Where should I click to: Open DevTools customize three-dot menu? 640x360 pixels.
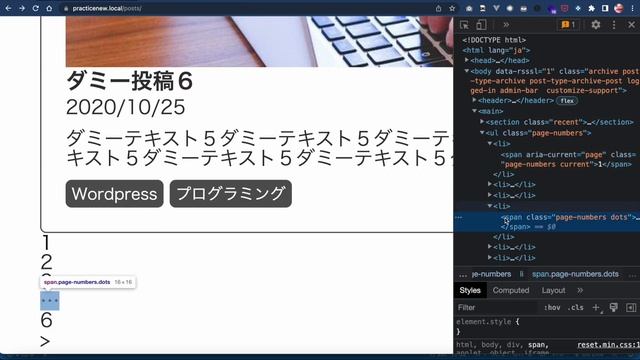[x=614, y=25]
